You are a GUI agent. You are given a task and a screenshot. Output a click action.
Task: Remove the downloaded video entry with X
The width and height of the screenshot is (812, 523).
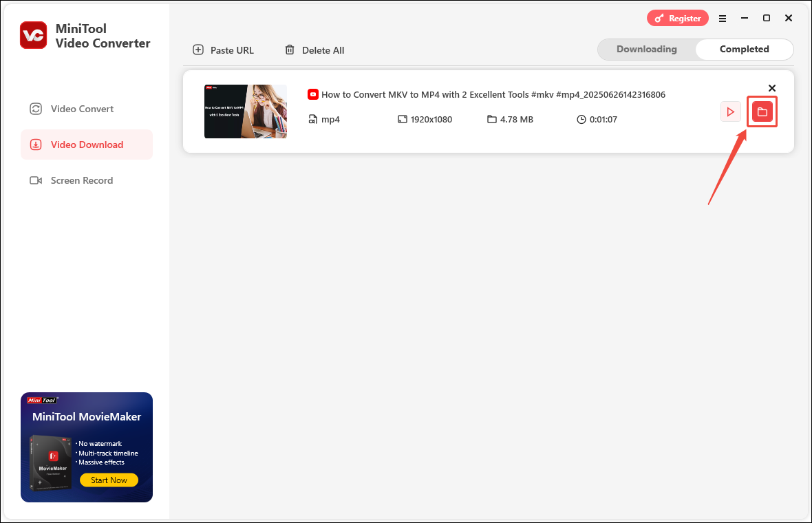click(771, 88)
